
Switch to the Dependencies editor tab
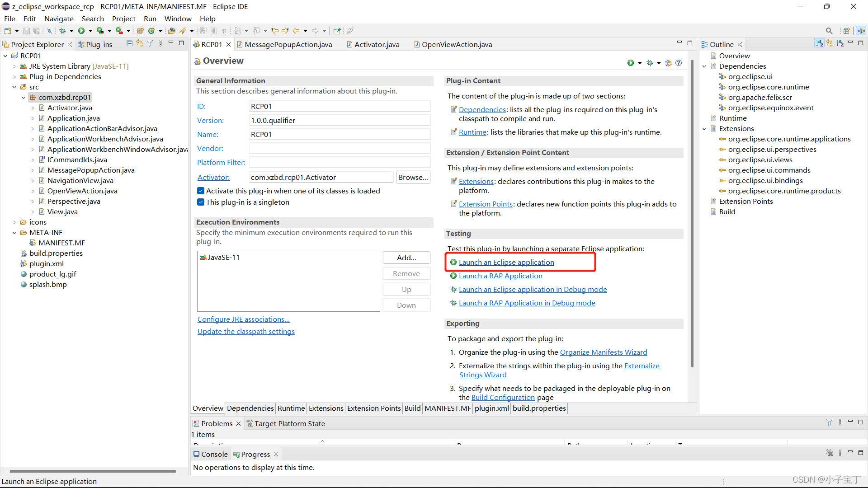250,408
